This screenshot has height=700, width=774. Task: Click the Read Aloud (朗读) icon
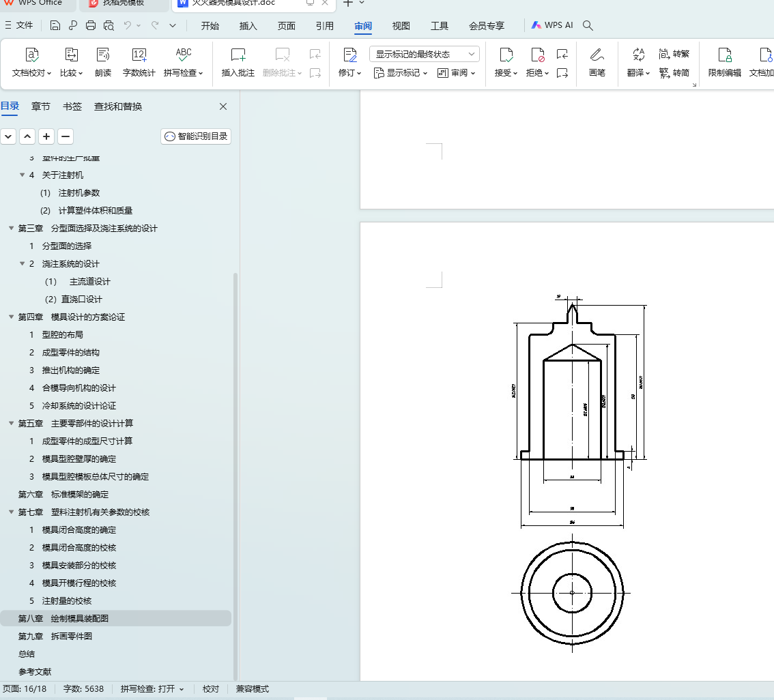103,56
